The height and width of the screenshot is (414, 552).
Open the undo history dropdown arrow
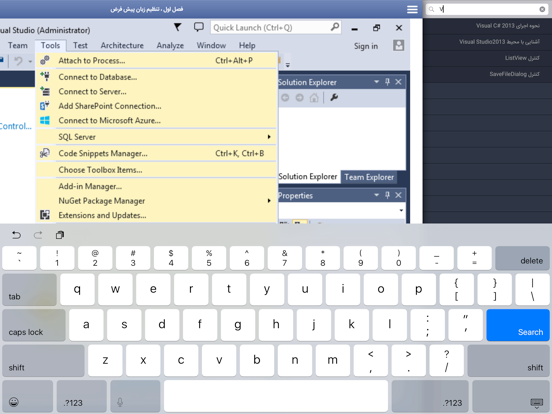click(x=30, y=61)
